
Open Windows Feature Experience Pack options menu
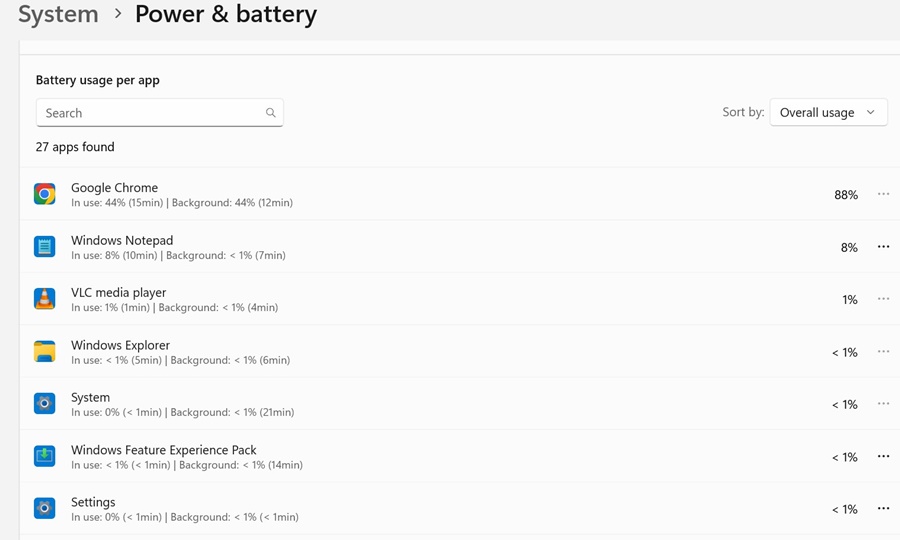pyautogui.click(x=883, y=457)
